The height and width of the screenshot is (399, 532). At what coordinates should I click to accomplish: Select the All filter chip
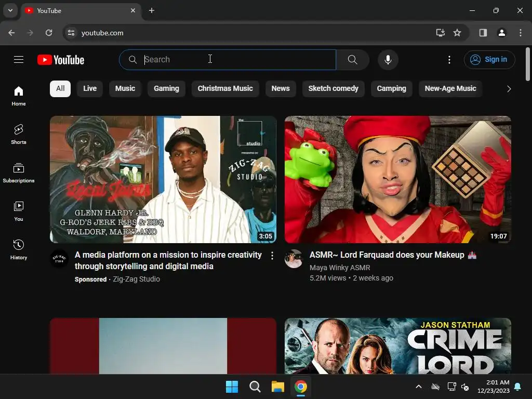(60, 88)
